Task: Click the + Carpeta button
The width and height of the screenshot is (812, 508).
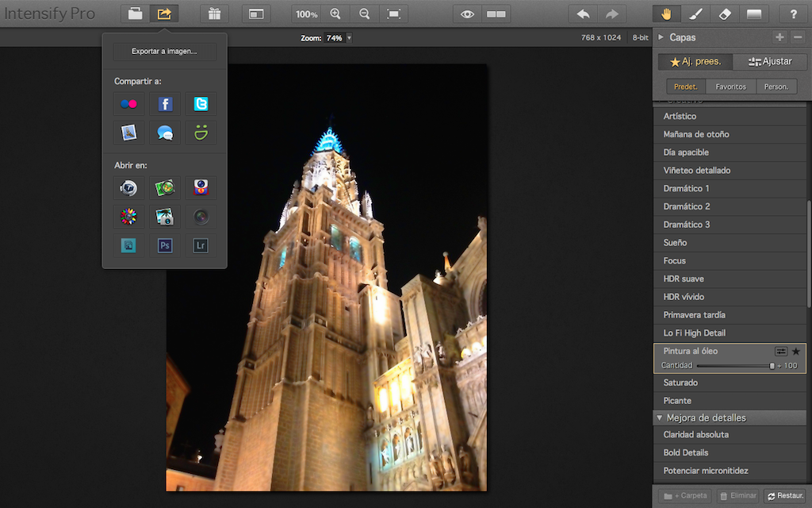Action: pos(684,496)
